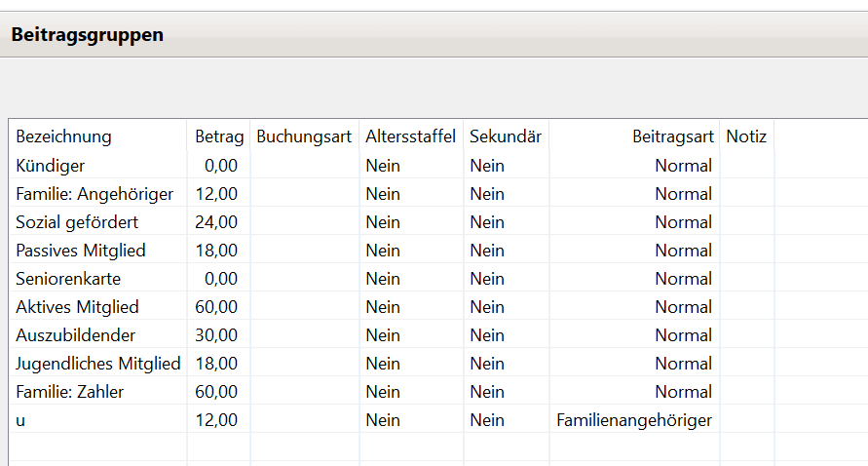Click the Betrag column header
This screenshot has height=466, width=868.
coord(219,136)
